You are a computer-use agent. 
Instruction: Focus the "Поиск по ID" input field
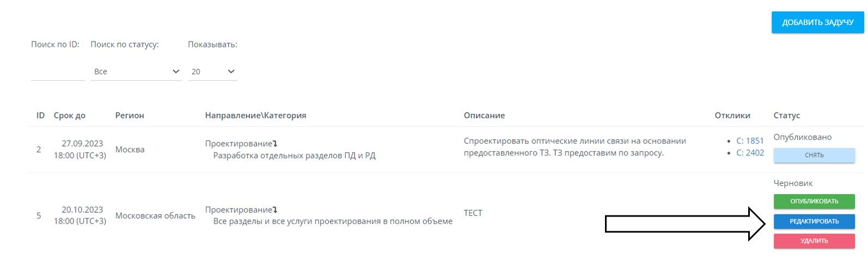[x=58, y=71]
